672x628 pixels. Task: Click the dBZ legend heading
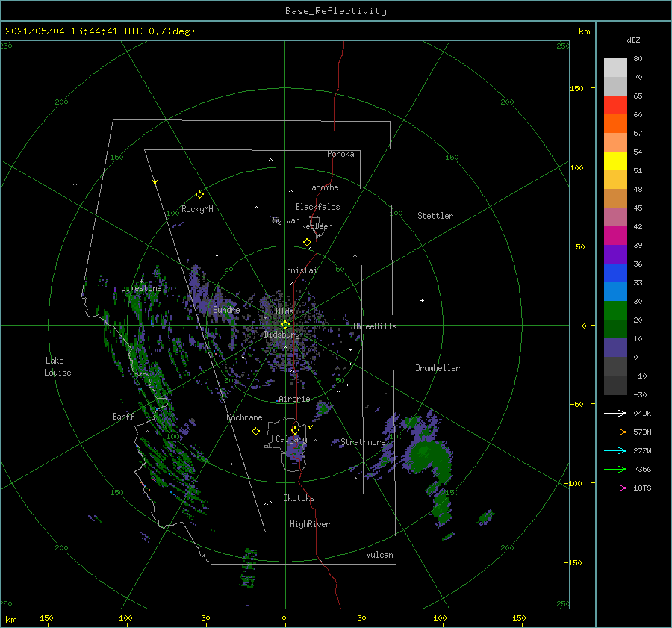633,40
